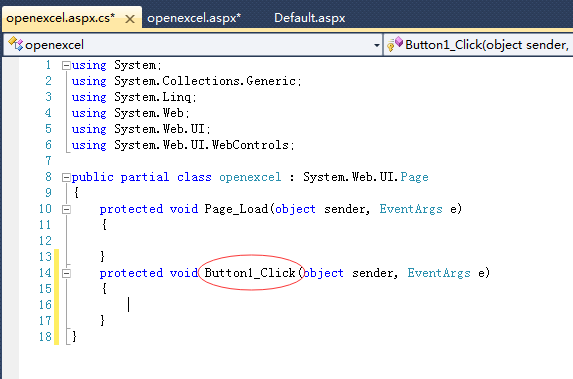Close the openexcel.aspx.cs tab
Image resolution: width=573 pixels, height=379 pixels.
tap(130, 19)
